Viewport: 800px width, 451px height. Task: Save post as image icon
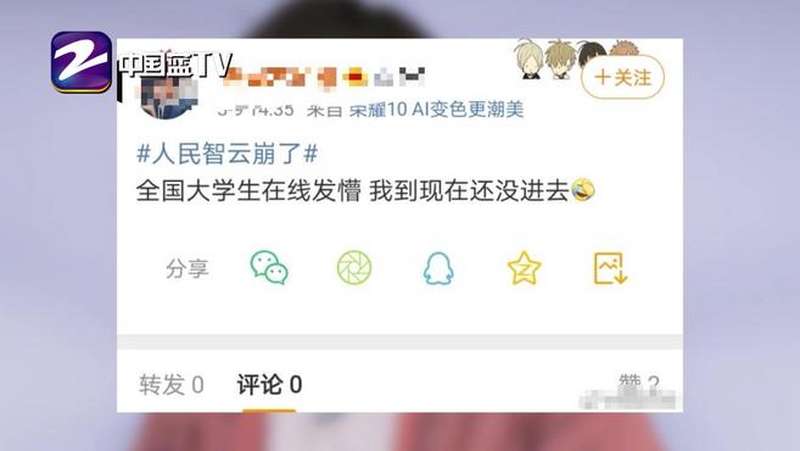[x=610, y=268]
